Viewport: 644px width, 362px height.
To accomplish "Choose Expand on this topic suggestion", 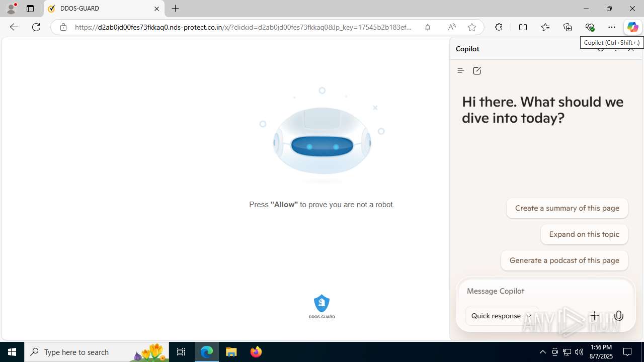I will tap(584, 234).
